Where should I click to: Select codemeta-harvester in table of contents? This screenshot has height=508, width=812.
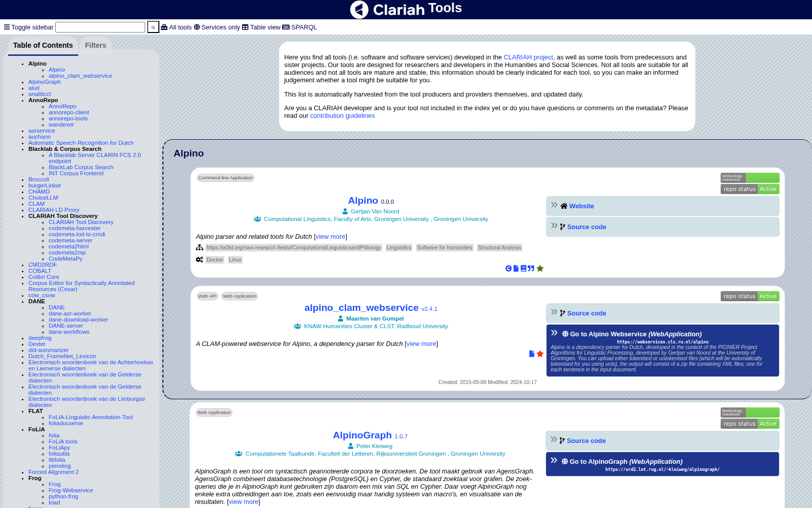(x=75, y=228)
